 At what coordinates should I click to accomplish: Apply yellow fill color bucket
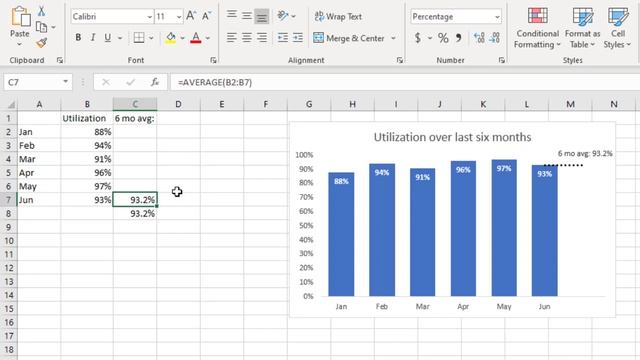[x=171, y=38]
